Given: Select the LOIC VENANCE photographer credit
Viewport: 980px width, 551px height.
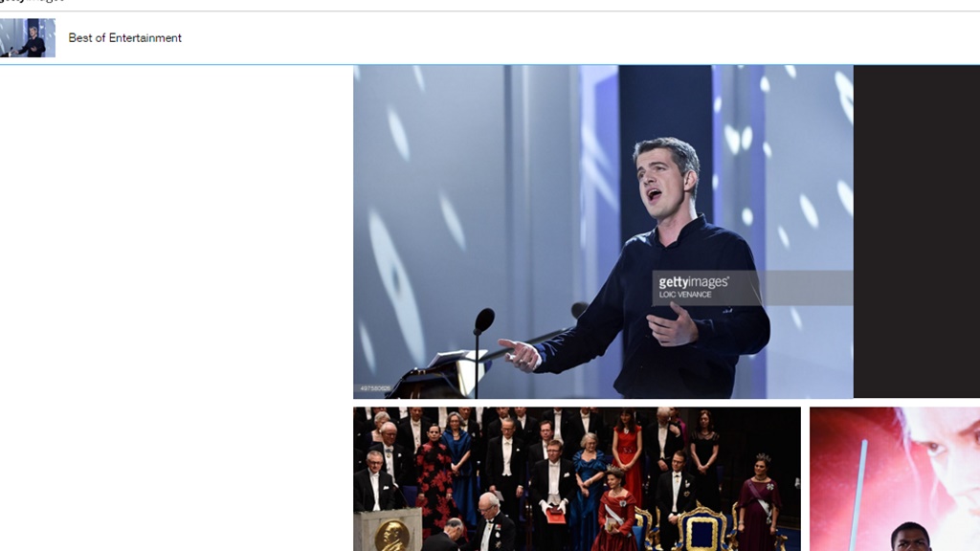Looking at the screenshot, I should click(685, 295).
